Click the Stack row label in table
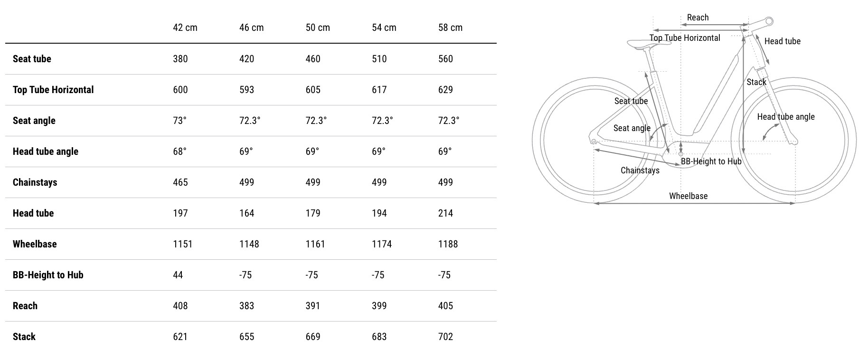This screenshot has width=868, height=360. pyautogui.click(x=24, y=337)
